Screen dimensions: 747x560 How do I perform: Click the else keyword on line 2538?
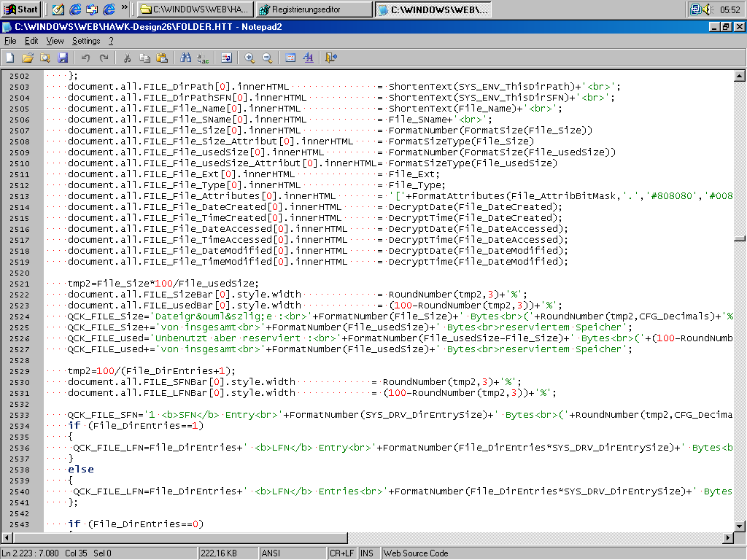[80, 470]
